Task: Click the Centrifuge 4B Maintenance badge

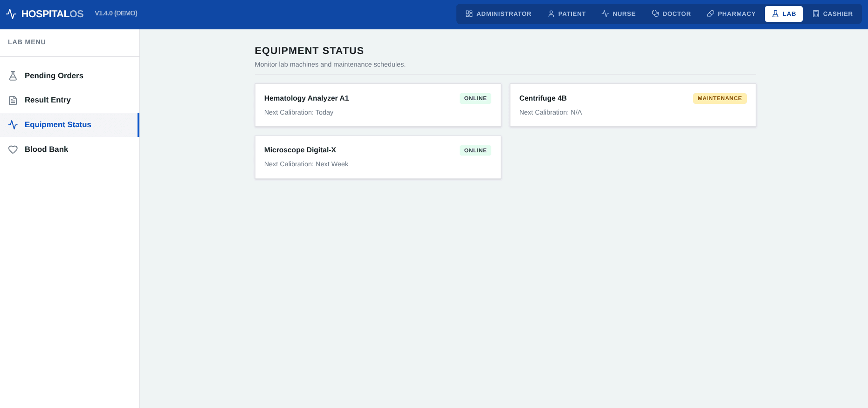Action: 720,98
